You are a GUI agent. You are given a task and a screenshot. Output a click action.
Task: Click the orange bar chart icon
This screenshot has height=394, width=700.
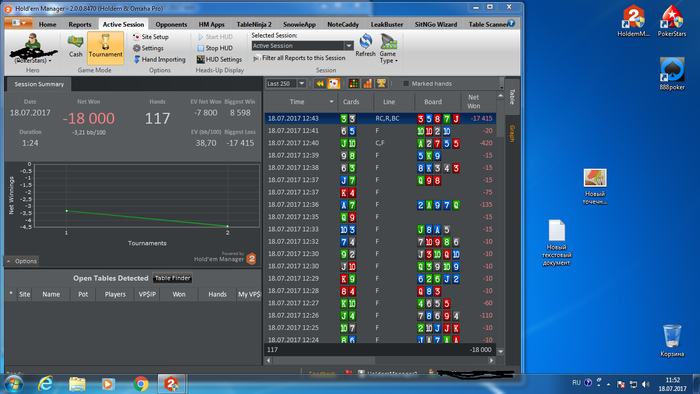tap(367, 83)
